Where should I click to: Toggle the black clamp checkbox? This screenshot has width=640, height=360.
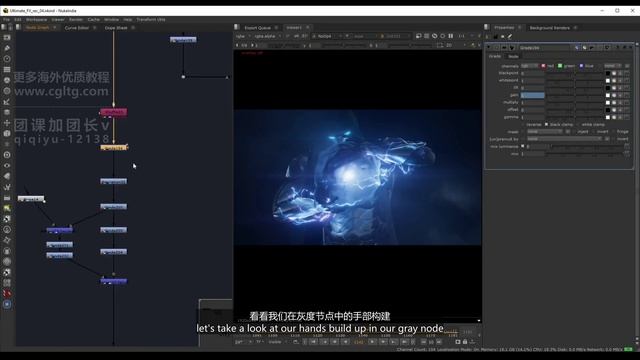pyautogui.click(x=547, y=124)
